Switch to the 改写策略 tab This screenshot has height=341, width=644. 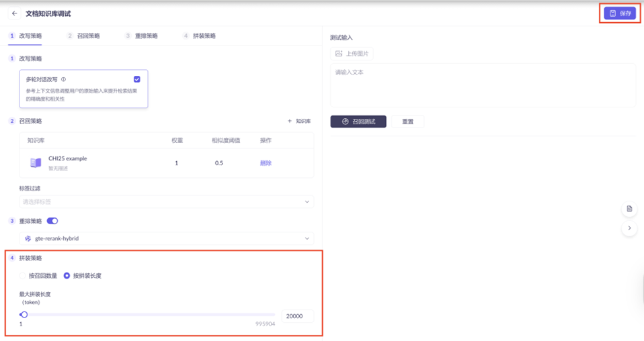(x=26, y=36)
